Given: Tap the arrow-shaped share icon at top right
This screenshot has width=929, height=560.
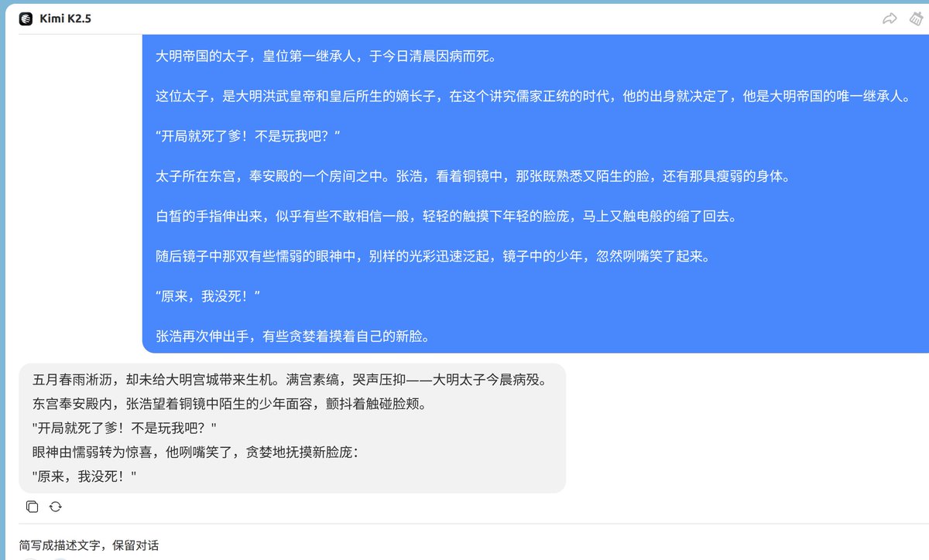Looking at the screenshot, I should point(889,19).
